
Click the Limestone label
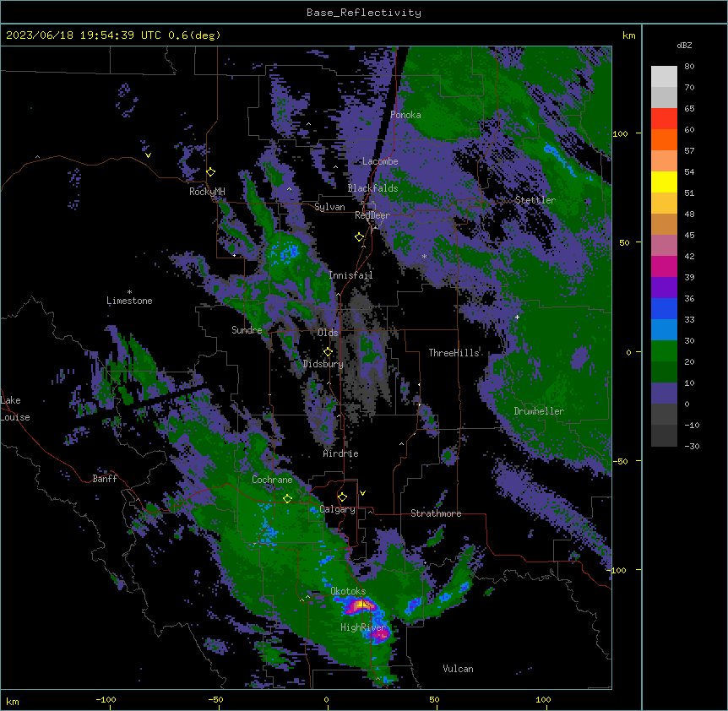[129, 301]
